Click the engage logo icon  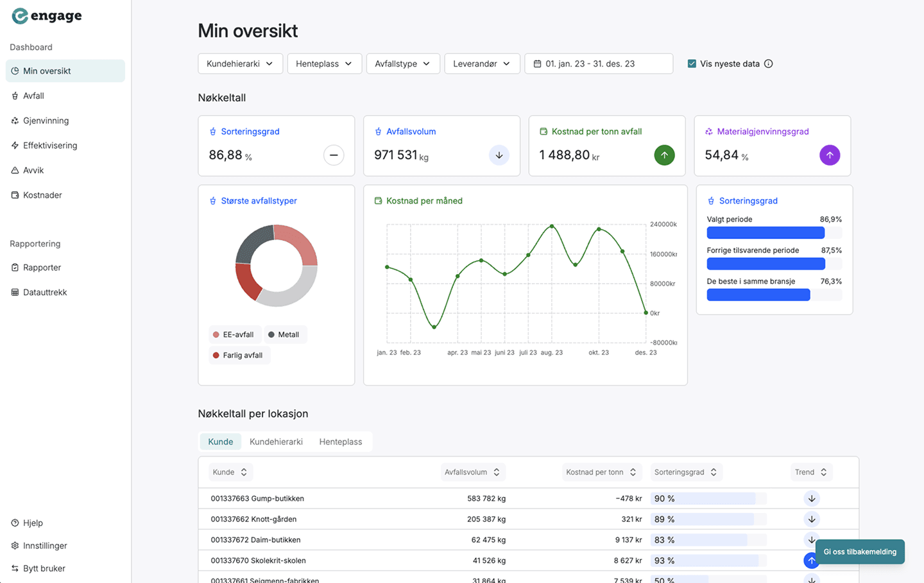pyautogui.click(x=20, y=16)
